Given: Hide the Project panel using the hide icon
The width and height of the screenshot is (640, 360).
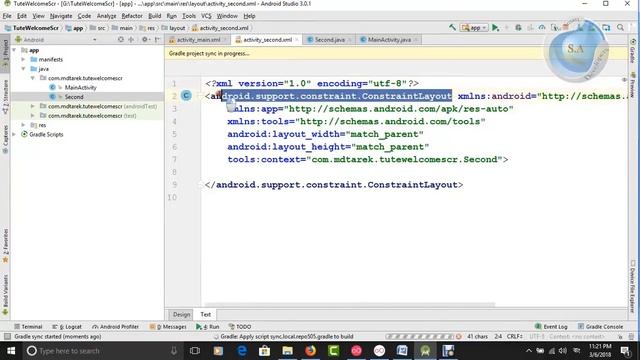Looking at the screenshot, I should (157, 40).
